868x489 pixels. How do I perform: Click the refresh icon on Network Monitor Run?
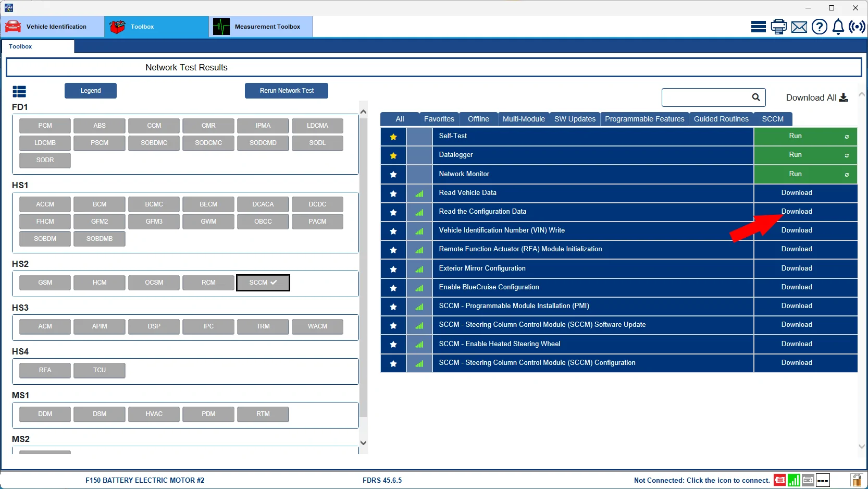(x=847, y=175)
